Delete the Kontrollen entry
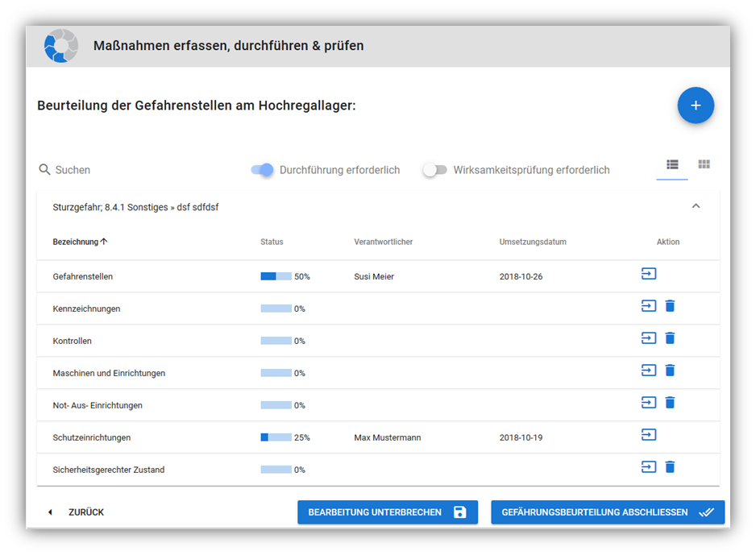This screenshot has width=756, height=555. (x=670, y=338)
